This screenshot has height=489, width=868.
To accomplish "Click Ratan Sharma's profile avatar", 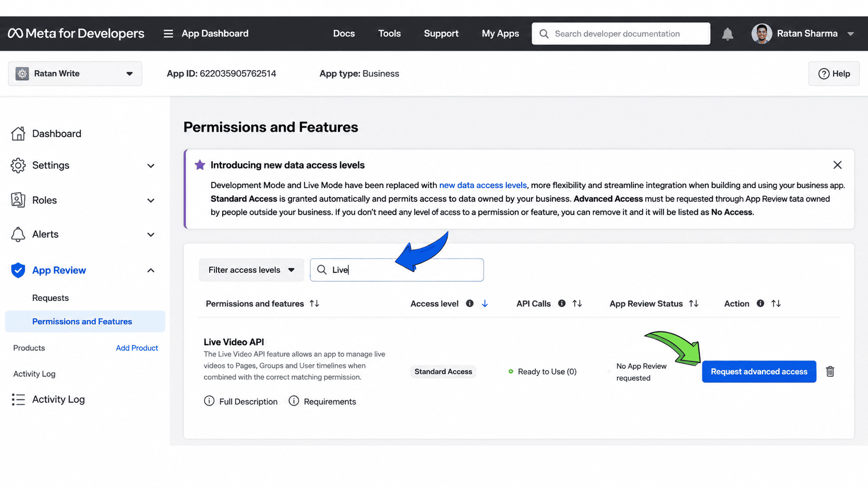I will [x=762, y=34].
